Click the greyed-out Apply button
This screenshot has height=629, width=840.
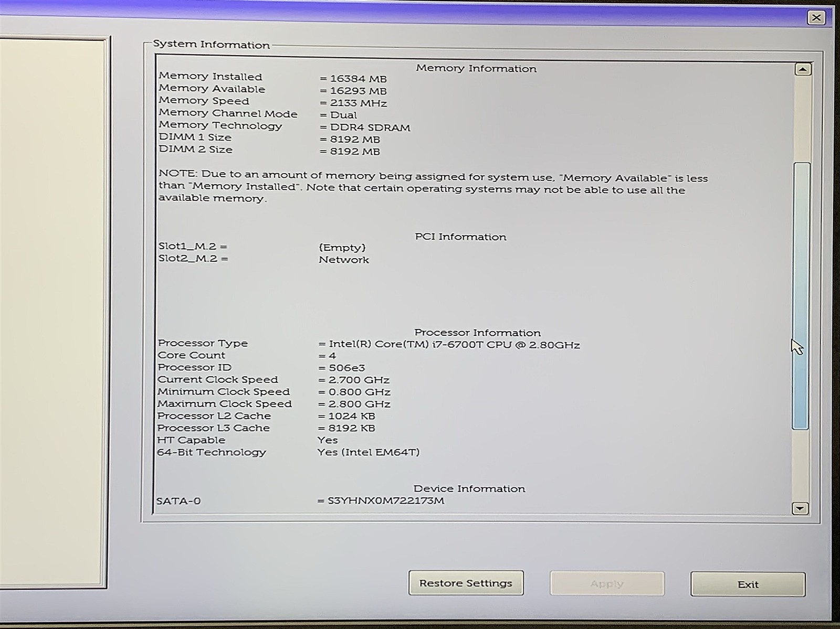(x=607, y=583)
